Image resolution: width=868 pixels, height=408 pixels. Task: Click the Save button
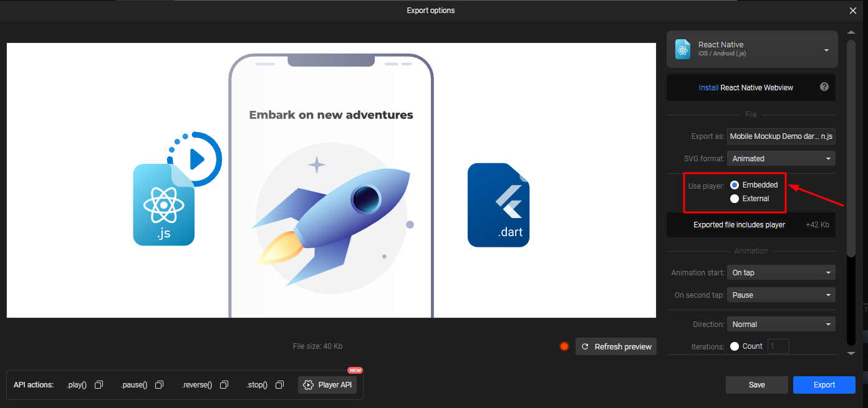pyautogui.click(x=757, y=385)
